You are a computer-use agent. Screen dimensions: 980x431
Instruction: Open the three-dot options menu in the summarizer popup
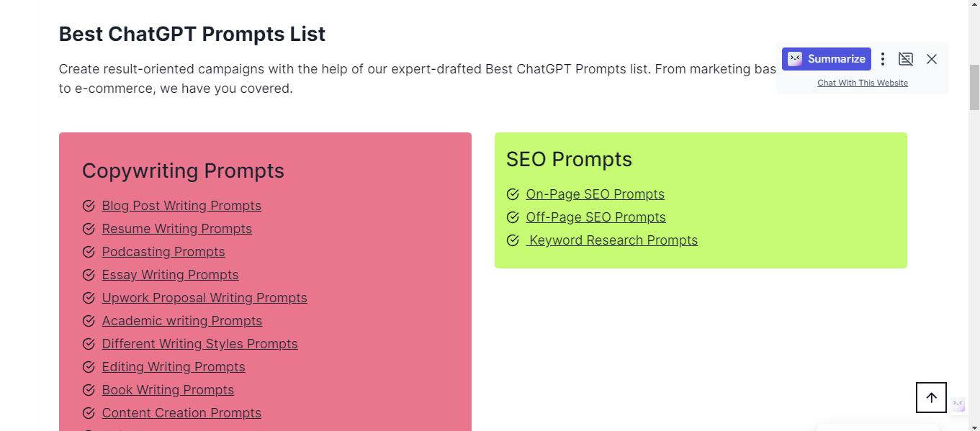[x=882, y=58]
